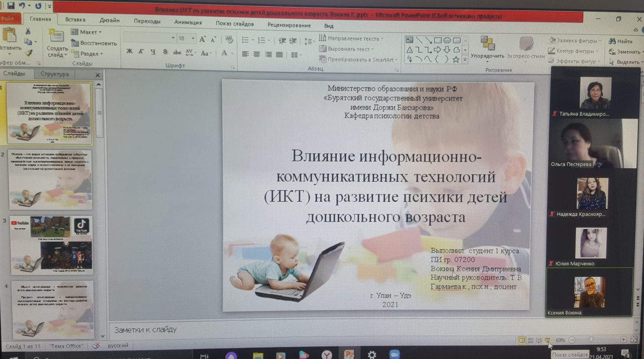Switch to the Вставка ribbon tab

click(75, 20)
